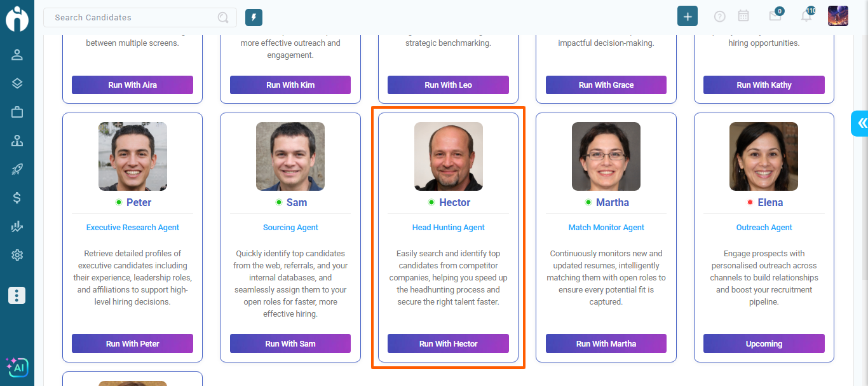Click the briefcase jobs icon in sidebar
868x386 pixels.
click(17, 112)
